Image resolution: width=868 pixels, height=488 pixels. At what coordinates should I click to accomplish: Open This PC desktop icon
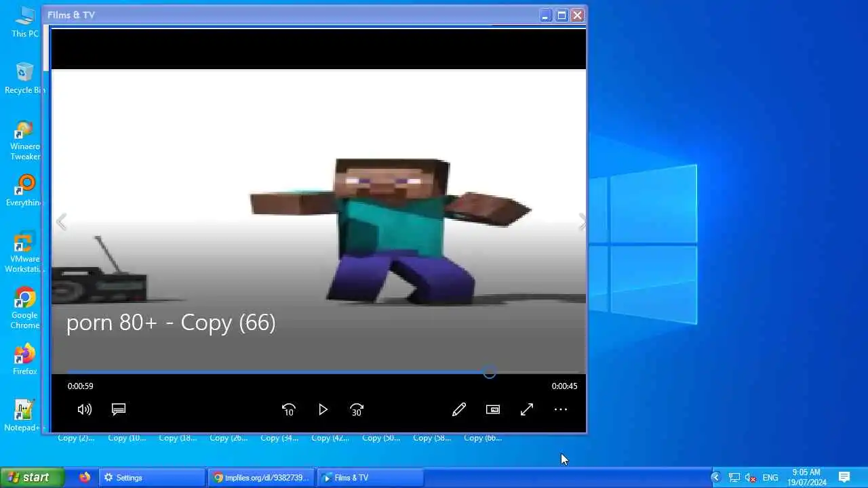25,22
